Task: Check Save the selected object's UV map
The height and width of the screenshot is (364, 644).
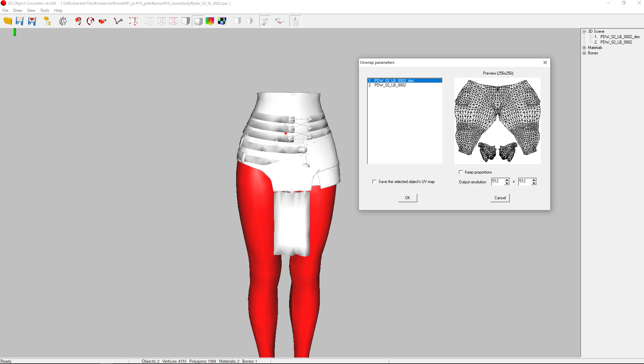Action: click(x=374, y=182)
